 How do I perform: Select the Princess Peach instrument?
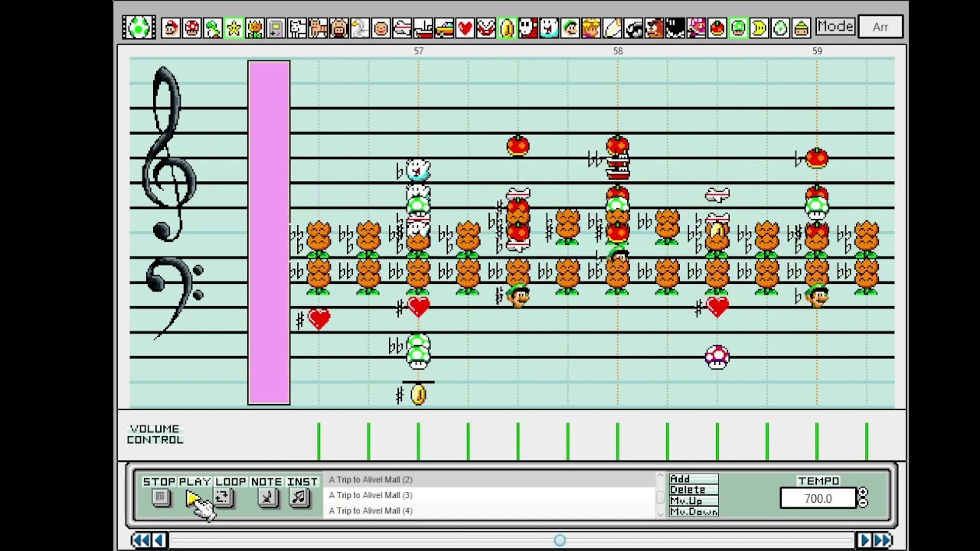click(x=591, y=28)
